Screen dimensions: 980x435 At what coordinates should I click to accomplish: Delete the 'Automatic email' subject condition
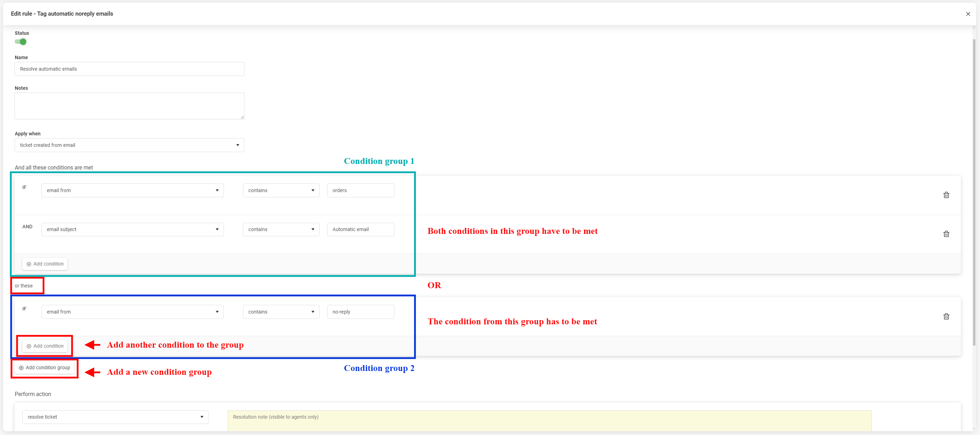pos(946,234)
